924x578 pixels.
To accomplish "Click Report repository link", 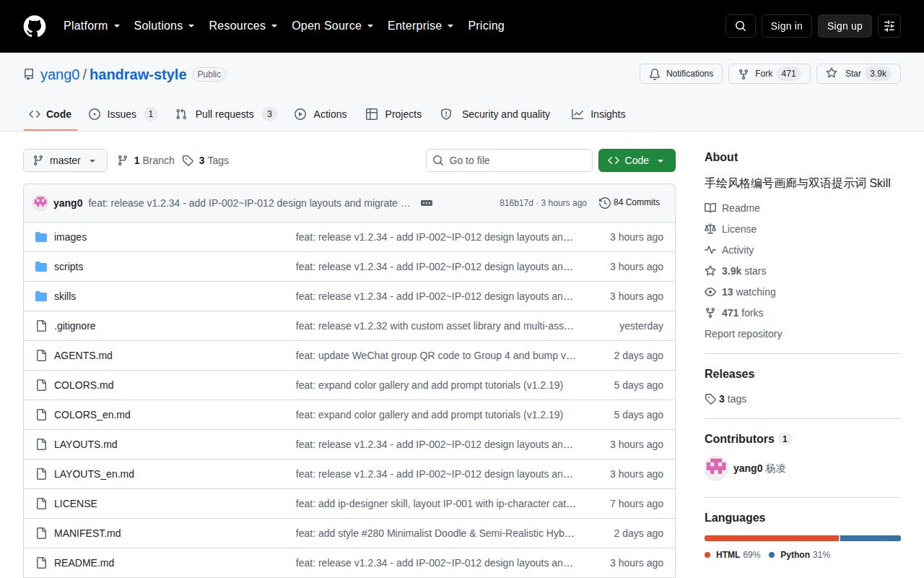I will click(743, 334).
